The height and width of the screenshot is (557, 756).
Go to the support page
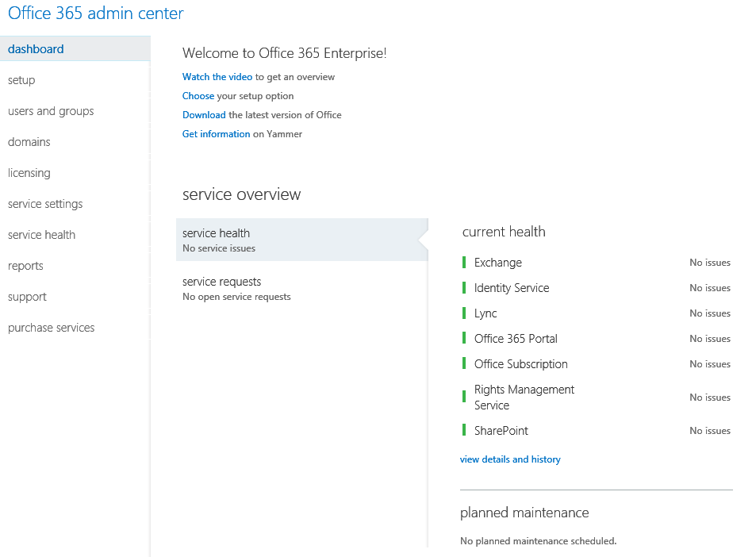coord(27,297)
